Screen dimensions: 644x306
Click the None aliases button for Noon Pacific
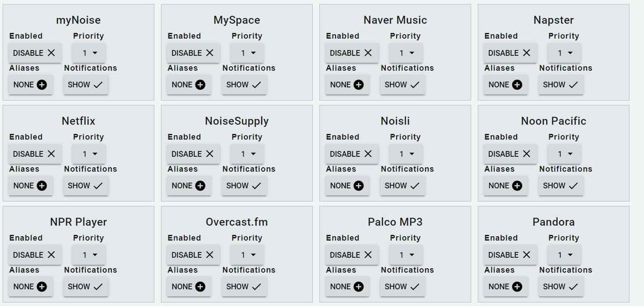coord(505,186)
